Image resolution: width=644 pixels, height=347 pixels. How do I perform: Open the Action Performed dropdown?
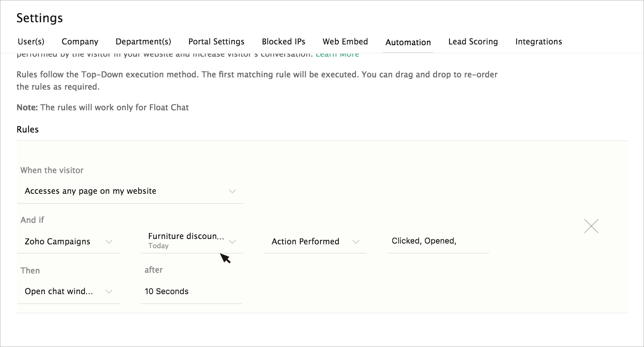315,242
